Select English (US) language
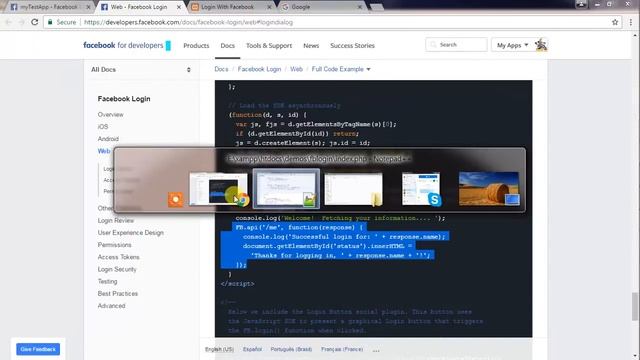Viewport: 640px width, 360px height. tap(220, 349)
